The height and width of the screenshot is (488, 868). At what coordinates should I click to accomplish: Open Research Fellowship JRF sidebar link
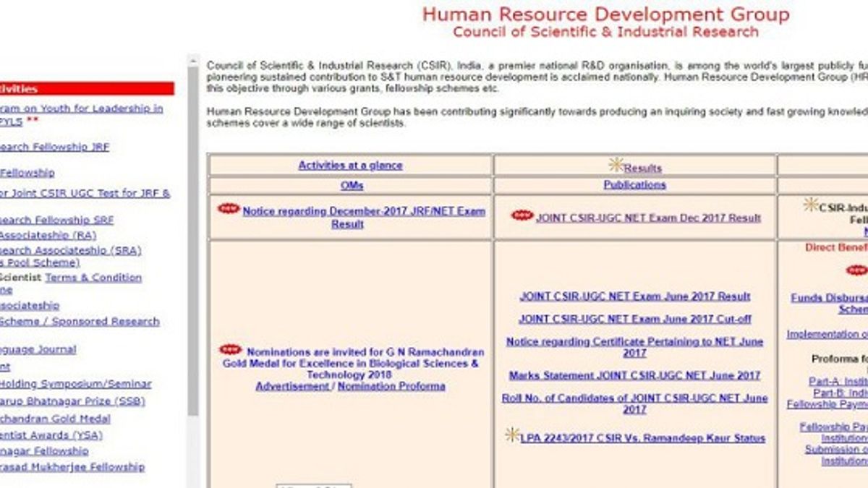click(55, 147)
